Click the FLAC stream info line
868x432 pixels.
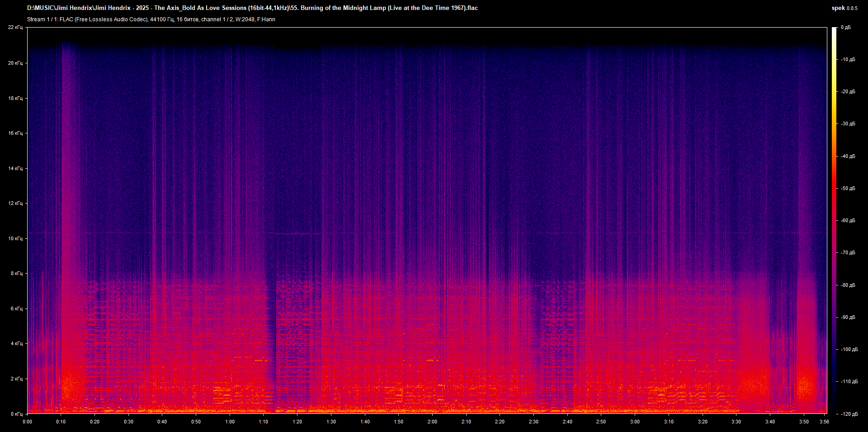151,19
